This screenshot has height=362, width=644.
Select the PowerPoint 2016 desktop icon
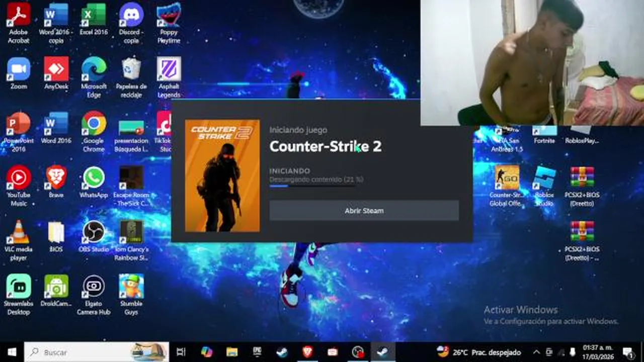click(x=19, y=132)
